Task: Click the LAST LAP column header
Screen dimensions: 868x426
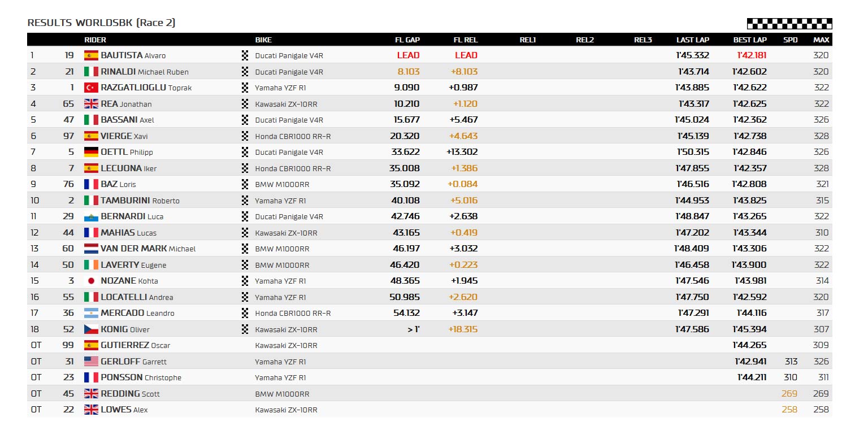Action: coord(693,40)
